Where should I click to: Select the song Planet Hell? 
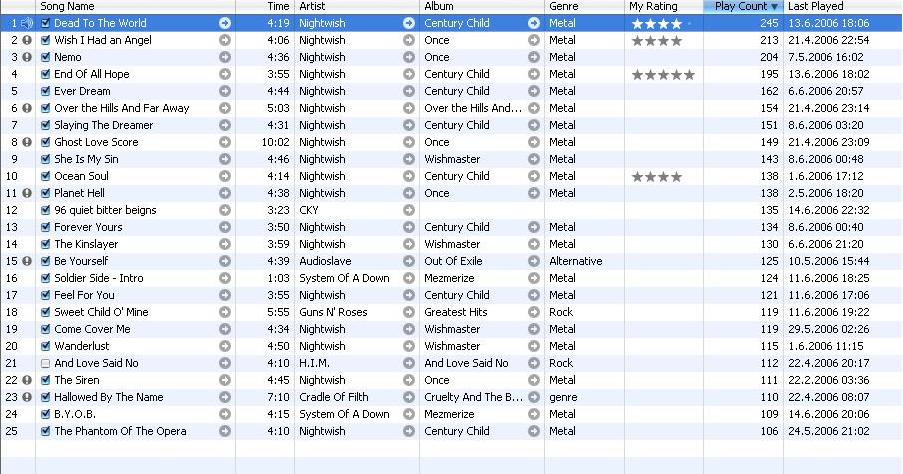(79, 193)
